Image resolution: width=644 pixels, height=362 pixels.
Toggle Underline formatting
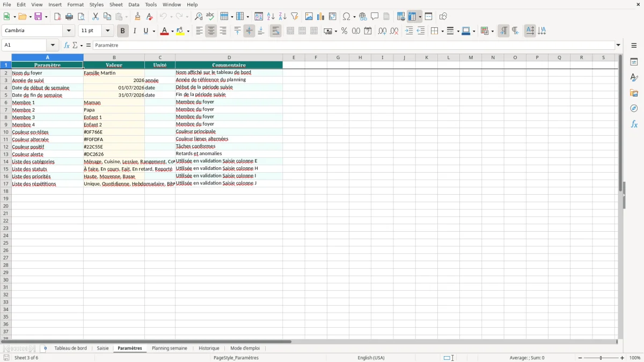point(145,31)
